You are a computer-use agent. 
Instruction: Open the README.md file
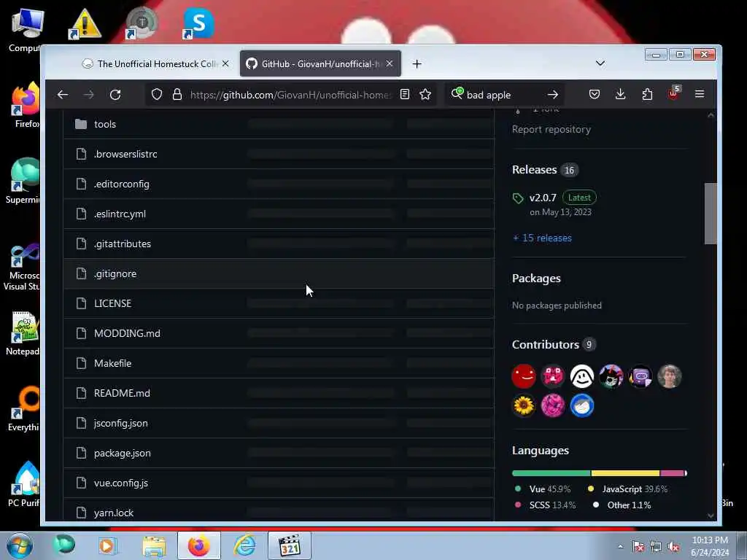click(122, 393)
